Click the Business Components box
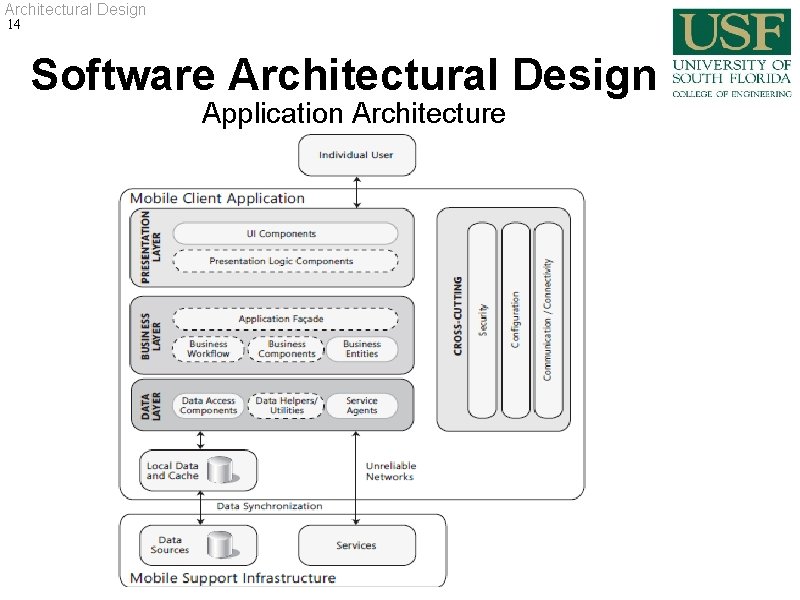 (286, 349)
